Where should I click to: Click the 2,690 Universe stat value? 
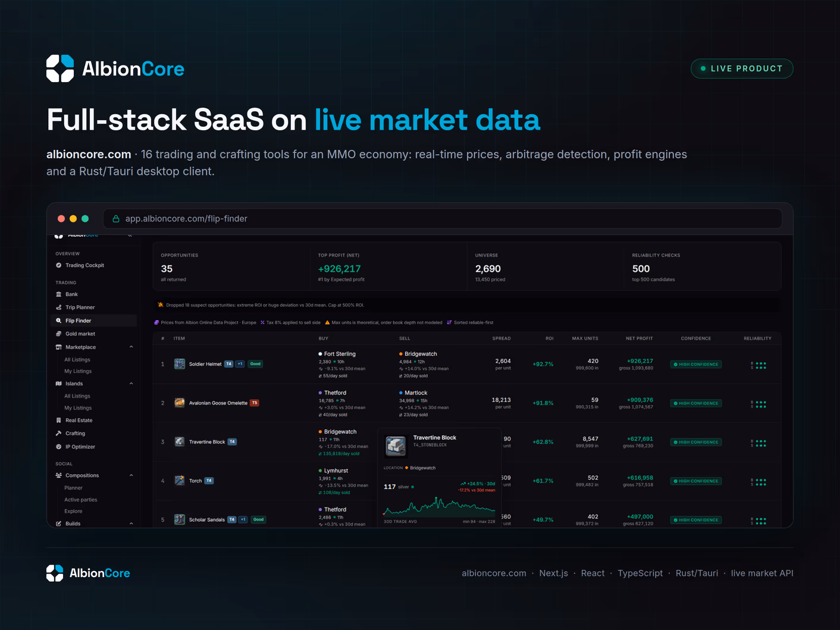pyautogui.click(x=488, y=269)
